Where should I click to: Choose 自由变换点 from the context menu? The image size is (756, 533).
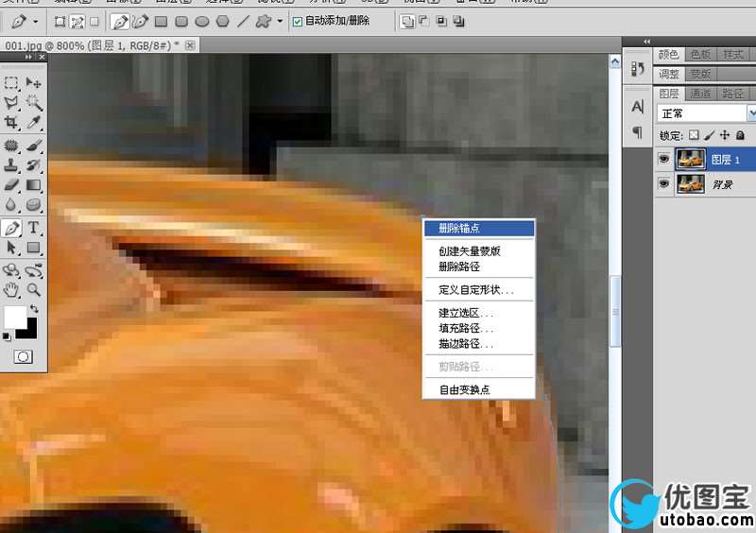click(x=479, y=389)
